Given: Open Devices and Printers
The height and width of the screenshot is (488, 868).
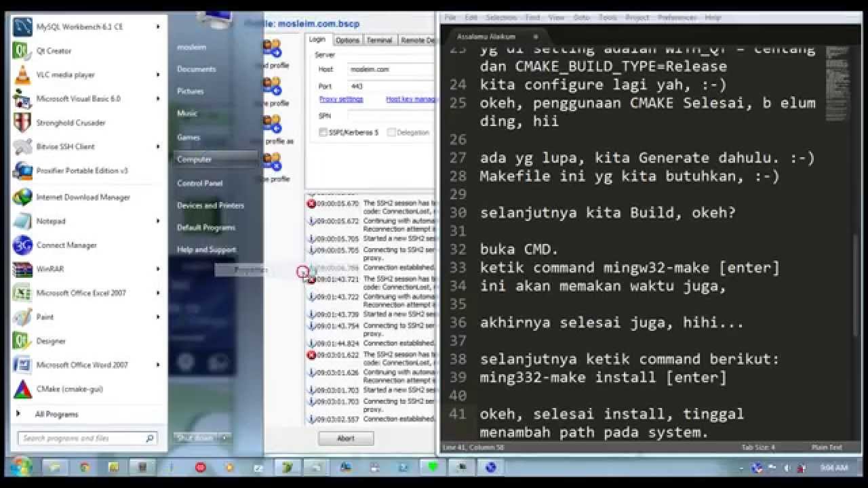Looking at the screenshot, I should (210, 205).
